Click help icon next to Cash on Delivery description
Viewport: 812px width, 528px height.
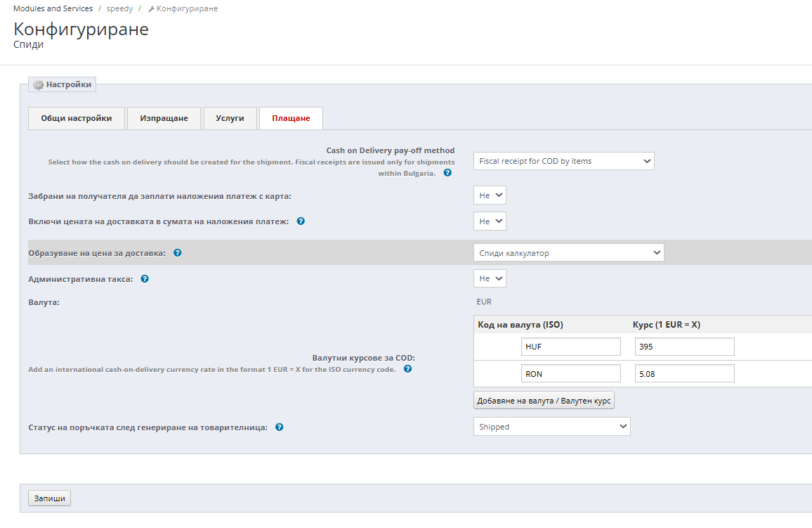[x=447, y=173]
